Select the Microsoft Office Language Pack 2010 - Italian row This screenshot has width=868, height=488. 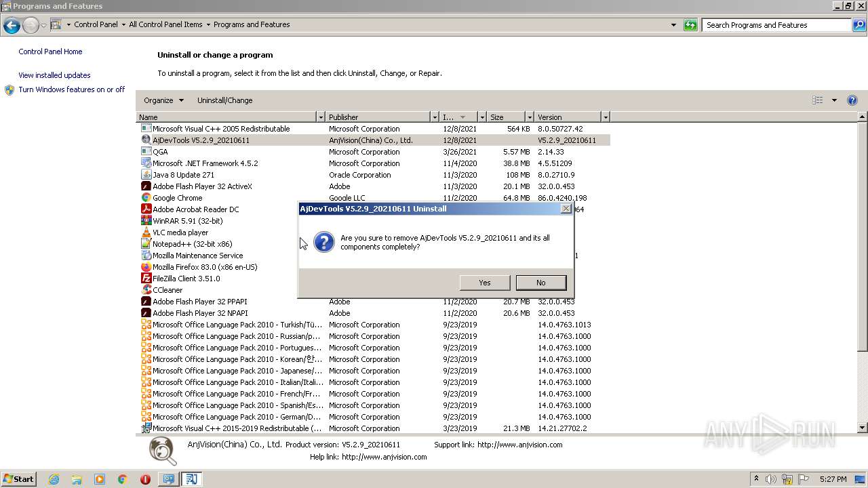(x=374, y=382)
